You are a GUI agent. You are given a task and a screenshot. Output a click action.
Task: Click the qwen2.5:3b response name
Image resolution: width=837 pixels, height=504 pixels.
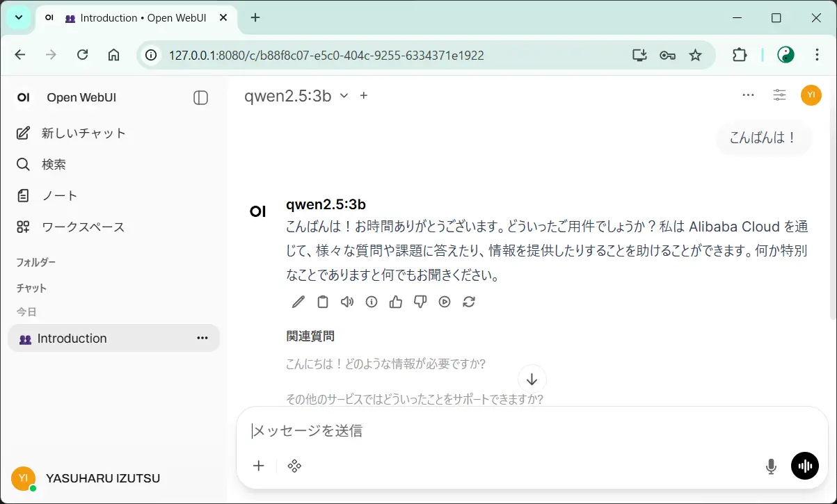coord(326,204)
